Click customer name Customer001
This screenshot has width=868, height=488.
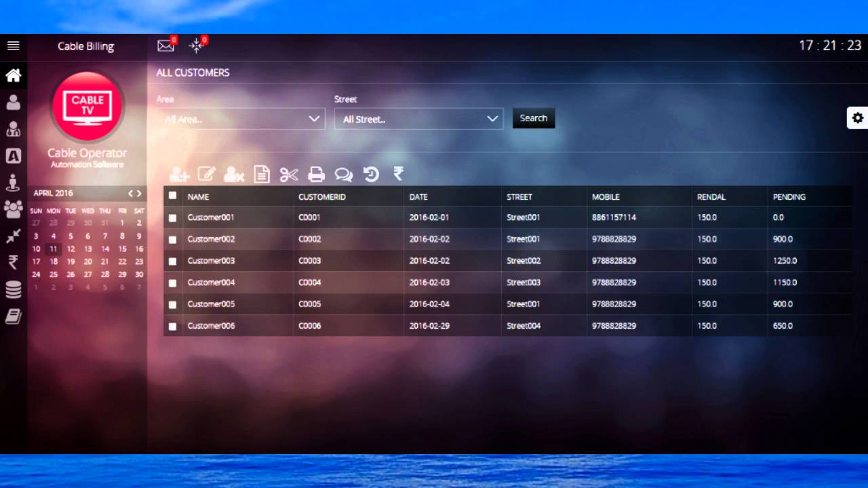pyautogui.click(x=211, y=218)
